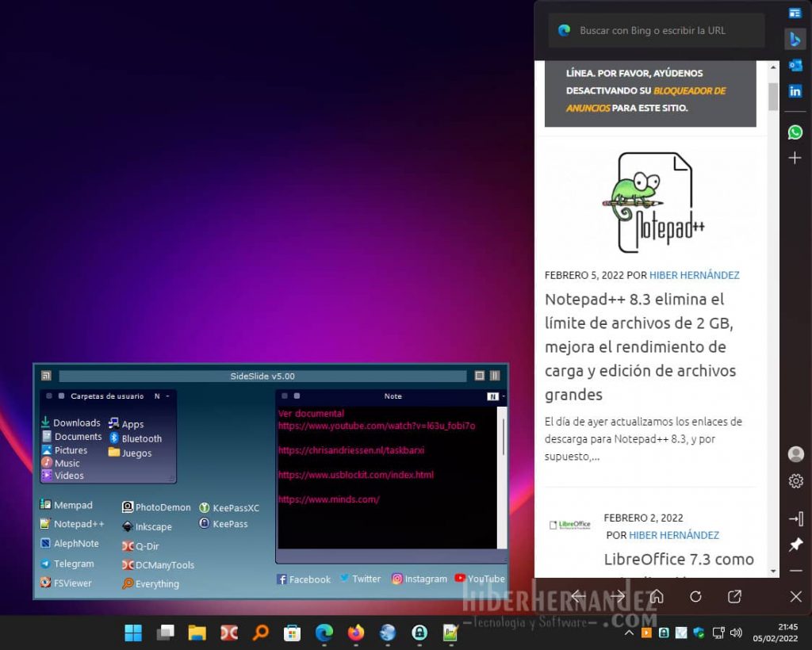Open Twitter shortcut in SideSlide

coord(361,579)
